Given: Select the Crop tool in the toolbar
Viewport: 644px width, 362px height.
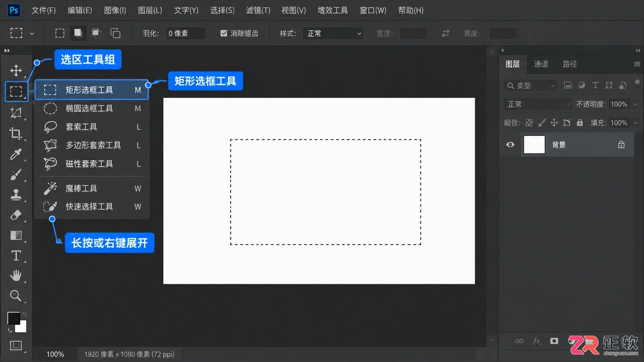Looking at the screenshot, I should point(16,133).
